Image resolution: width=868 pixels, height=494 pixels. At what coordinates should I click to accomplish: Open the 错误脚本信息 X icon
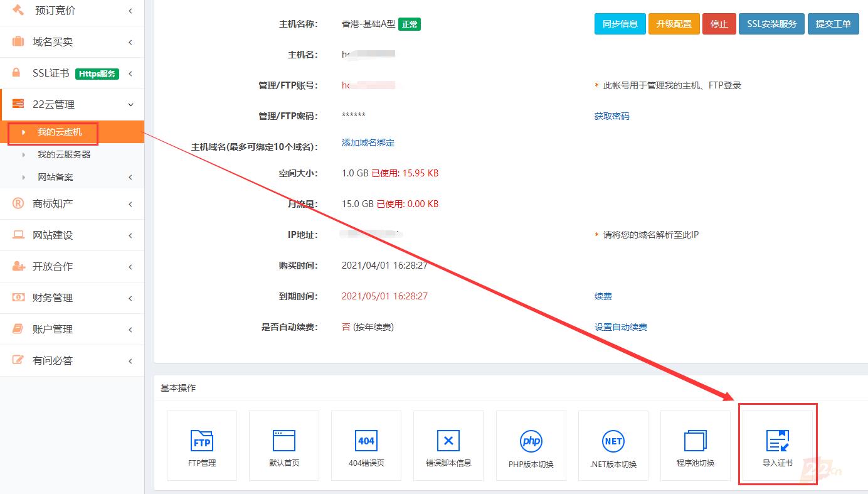tap(448, 441)
